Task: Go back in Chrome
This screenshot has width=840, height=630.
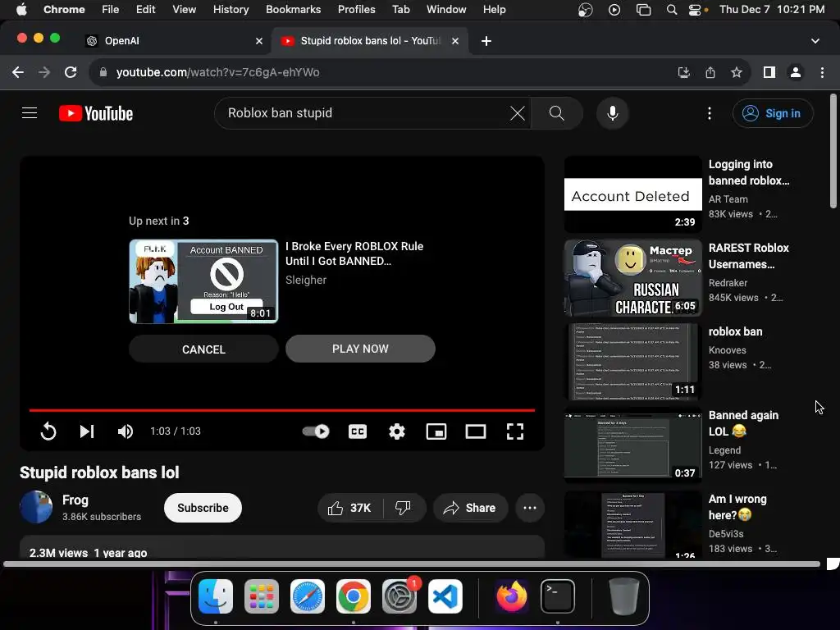Action: [18, 72]
